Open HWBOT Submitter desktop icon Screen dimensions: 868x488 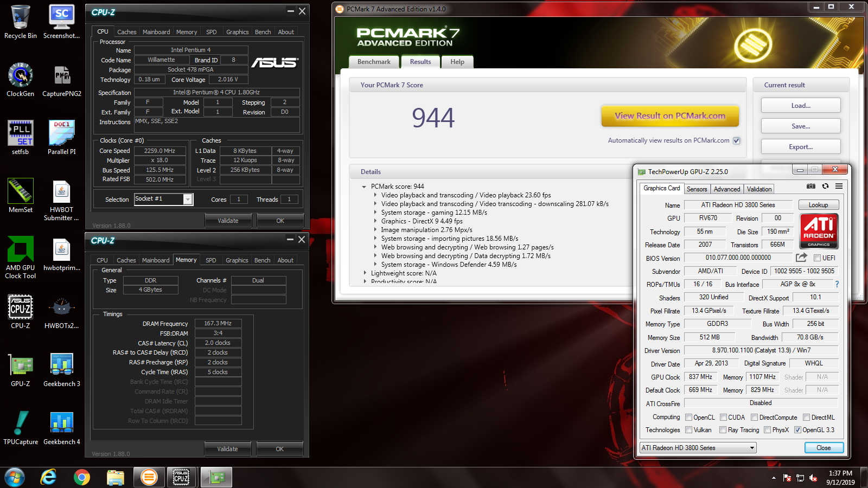(x=62, y=200)
